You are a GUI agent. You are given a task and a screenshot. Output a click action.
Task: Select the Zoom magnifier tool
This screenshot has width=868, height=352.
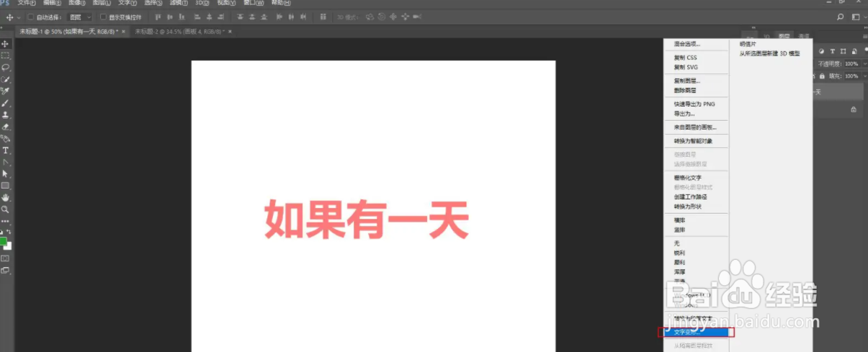pos(6,209)
